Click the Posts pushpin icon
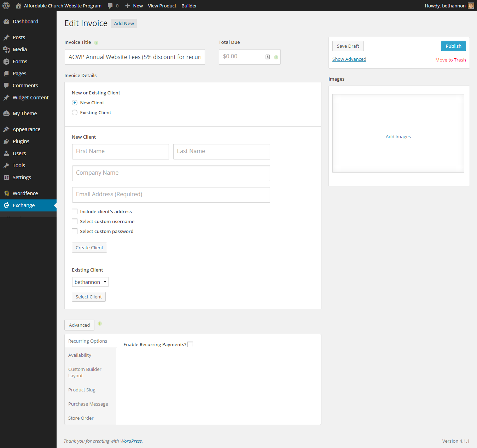The image size is (477, 448). pyautogui.click(x=6, y=37)
